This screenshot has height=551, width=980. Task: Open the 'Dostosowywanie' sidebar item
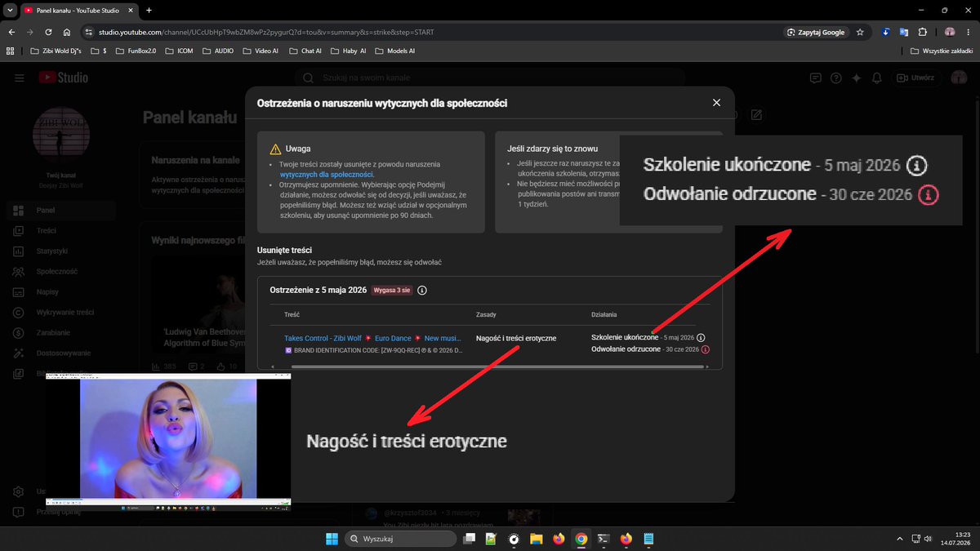[x=61, y=353]
